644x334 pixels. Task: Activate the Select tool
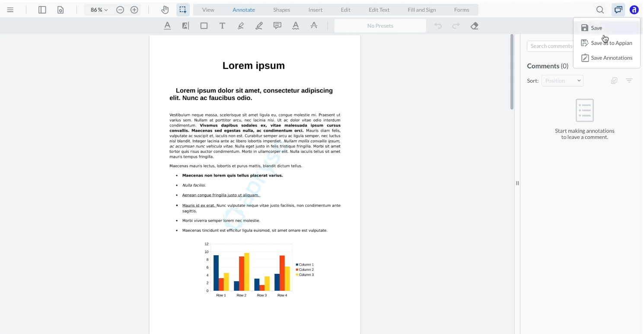183,10
